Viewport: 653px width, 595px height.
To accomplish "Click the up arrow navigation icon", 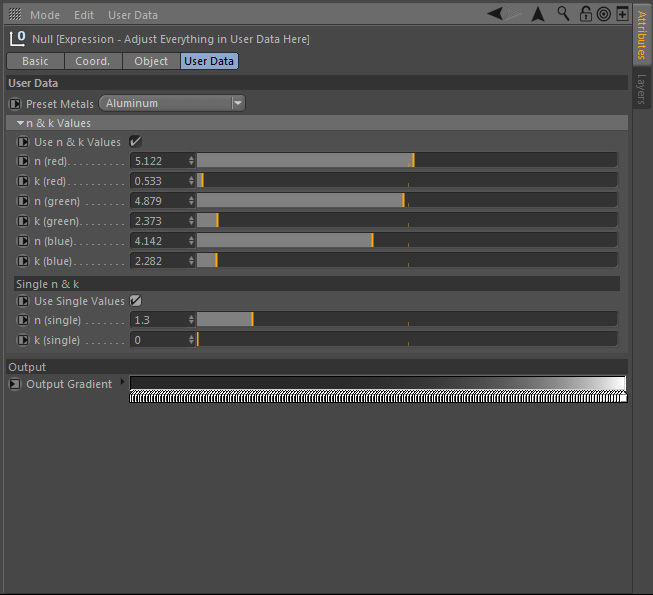I will tap(538, 14).
